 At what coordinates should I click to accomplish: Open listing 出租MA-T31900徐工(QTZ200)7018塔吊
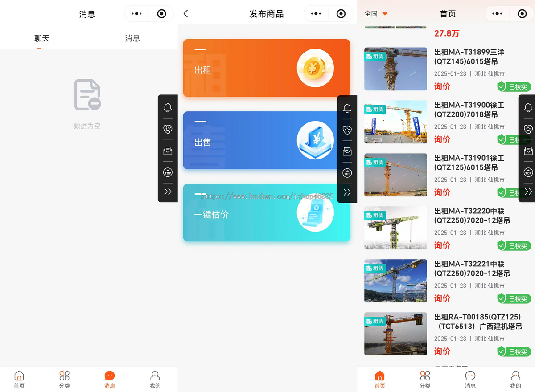point(469,110)
